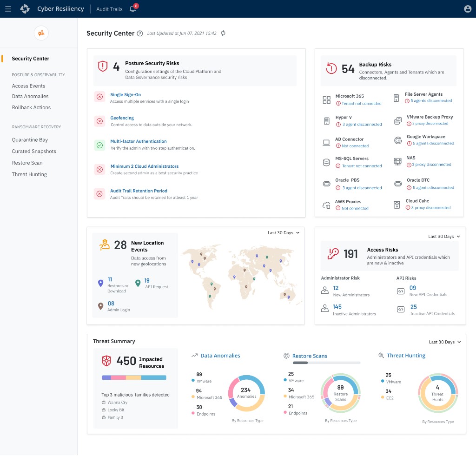The height and width of the screenshot is (456, 476).
Task: Click the Security Center help icon
Action: [x=139, y=33]
